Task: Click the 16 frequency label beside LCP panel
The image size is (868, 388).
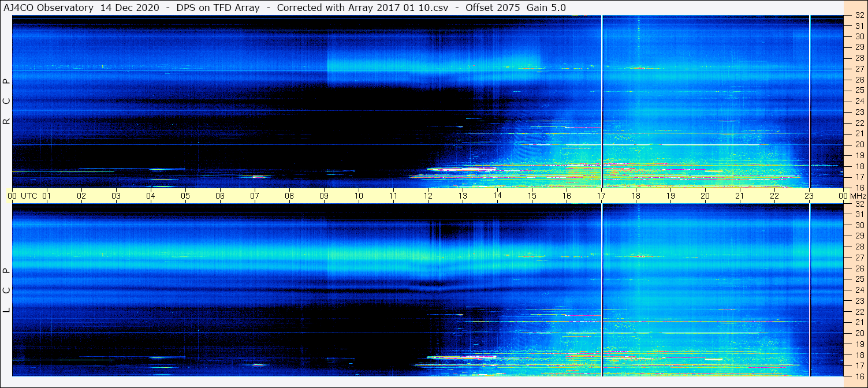Action: tap(859, 376)
